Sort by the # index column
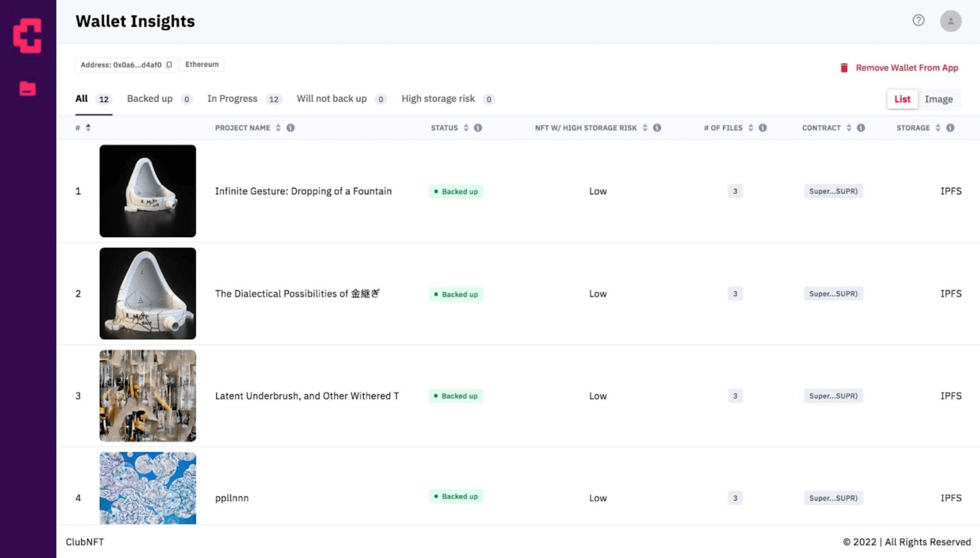Viewport: 980px width, 558px height. coord(88,128)
